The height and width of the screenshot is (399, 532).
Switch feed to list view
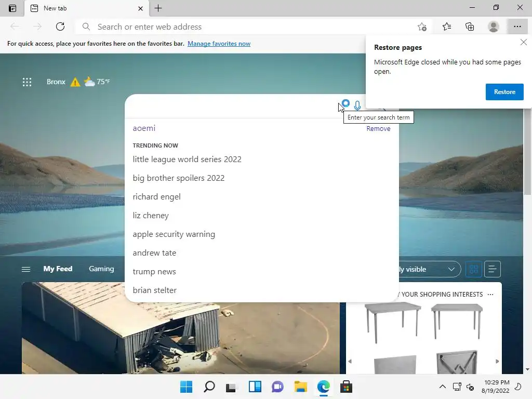click(x=493, y=270)
